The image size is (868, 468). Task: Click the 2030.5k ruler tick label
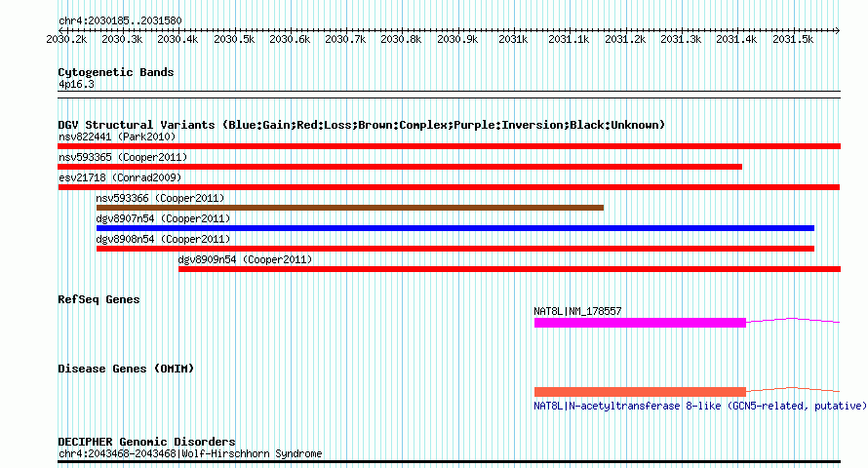234,39
